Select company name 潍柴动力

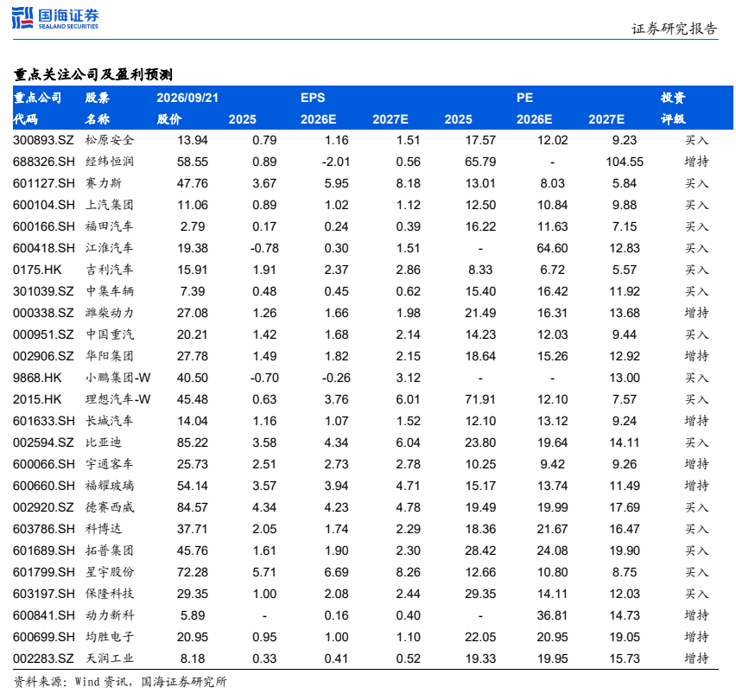pos(110,313)
